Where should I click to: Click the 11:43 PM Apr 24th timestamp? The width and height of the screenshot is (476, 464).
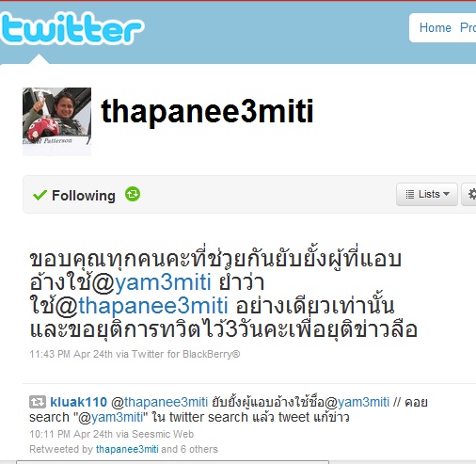point(71,354)
